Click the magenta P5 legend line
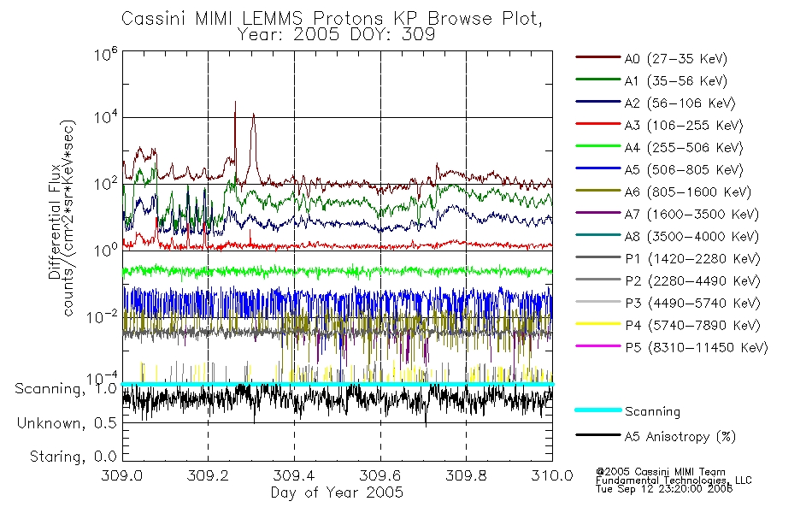Image resolution: width=812 pixels, height=513 pixels. 598,345
